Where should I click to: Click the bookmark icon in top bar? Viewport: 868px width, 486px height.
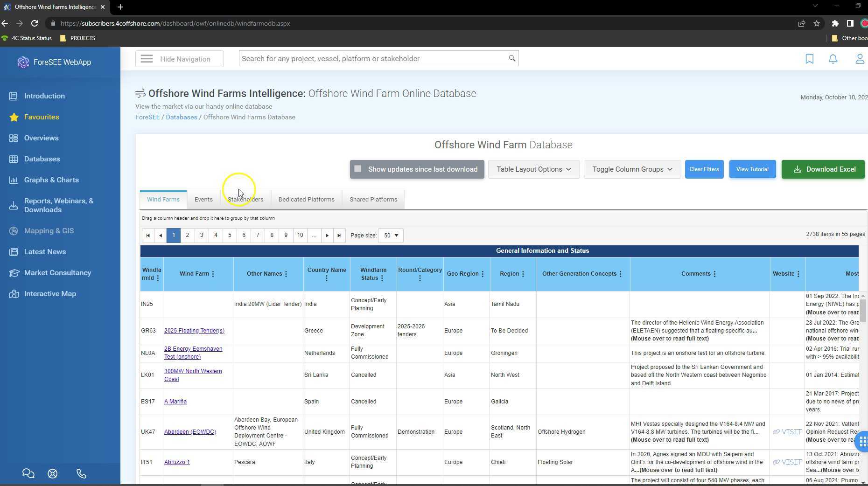pyautogui.click(x=809, y=59)
